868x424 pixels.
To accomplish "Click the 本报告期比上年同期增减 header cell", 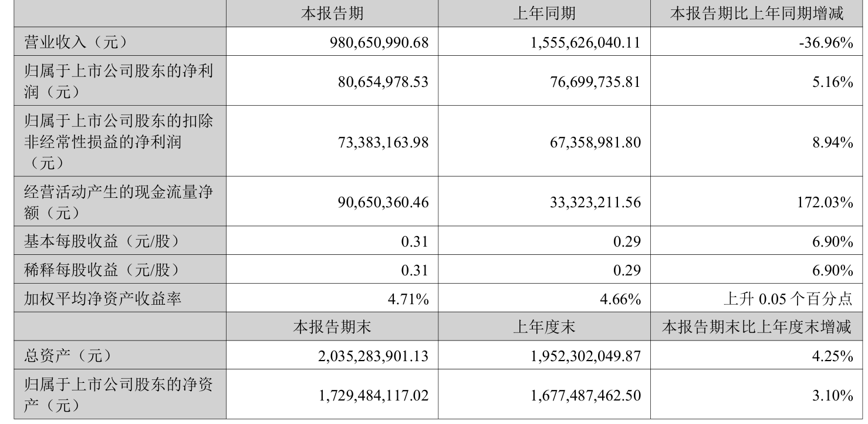I will pos(757,14).
